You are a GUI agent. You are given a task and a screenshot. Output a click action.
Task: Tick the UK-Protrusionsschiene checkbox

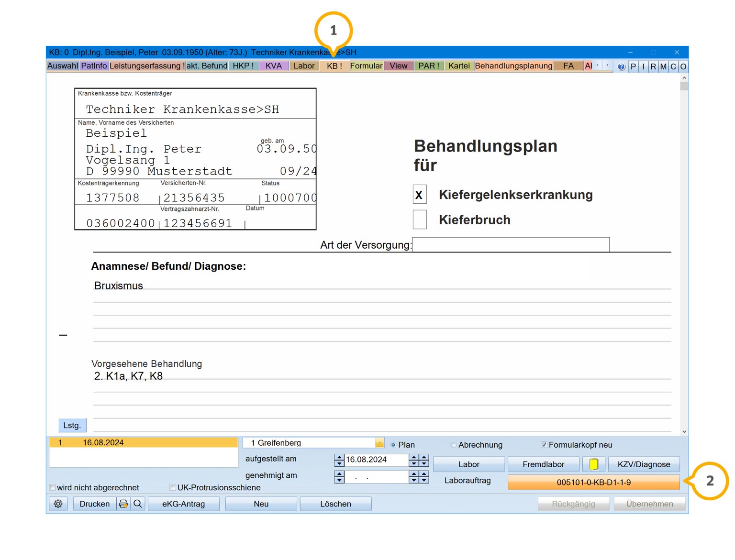[x=173, y=487]
